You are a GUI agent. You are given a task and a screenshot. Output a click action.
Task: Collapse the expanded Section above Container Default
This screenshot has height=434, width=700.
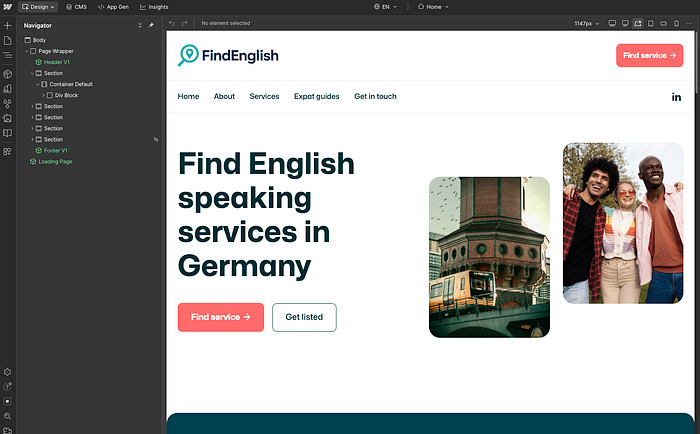coord(32,73)
